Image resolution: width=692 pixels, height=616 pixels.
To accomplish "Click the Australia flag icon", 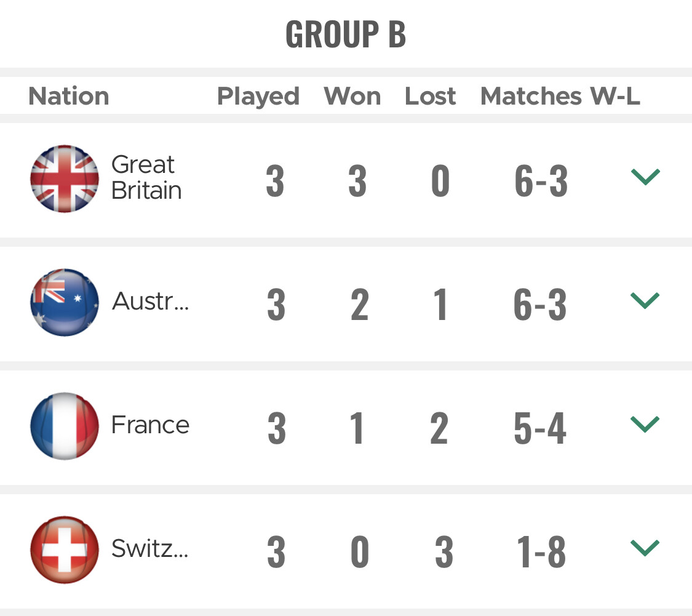I will [x=65, y=303].
